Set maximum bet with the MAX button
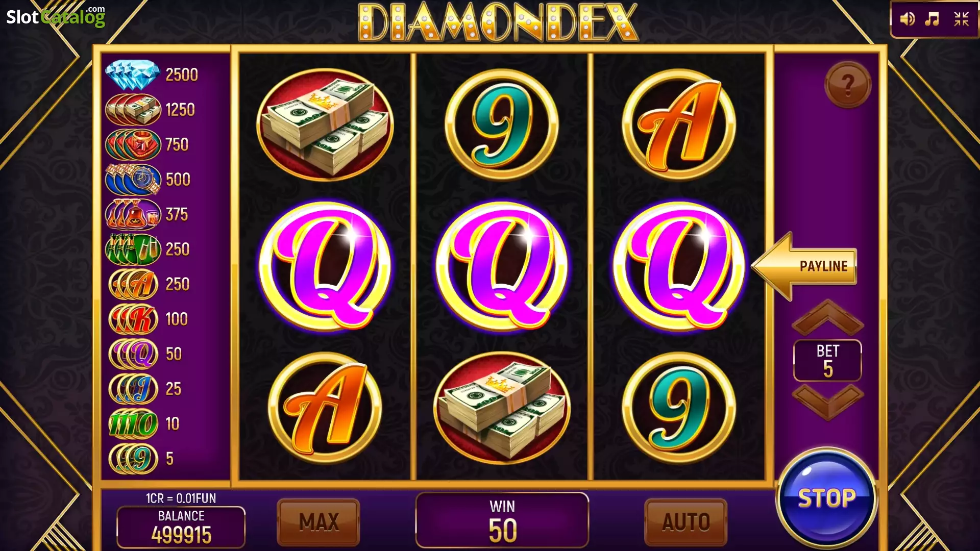The width and height of the screenshot is (980, 551). tap(318, 522)
